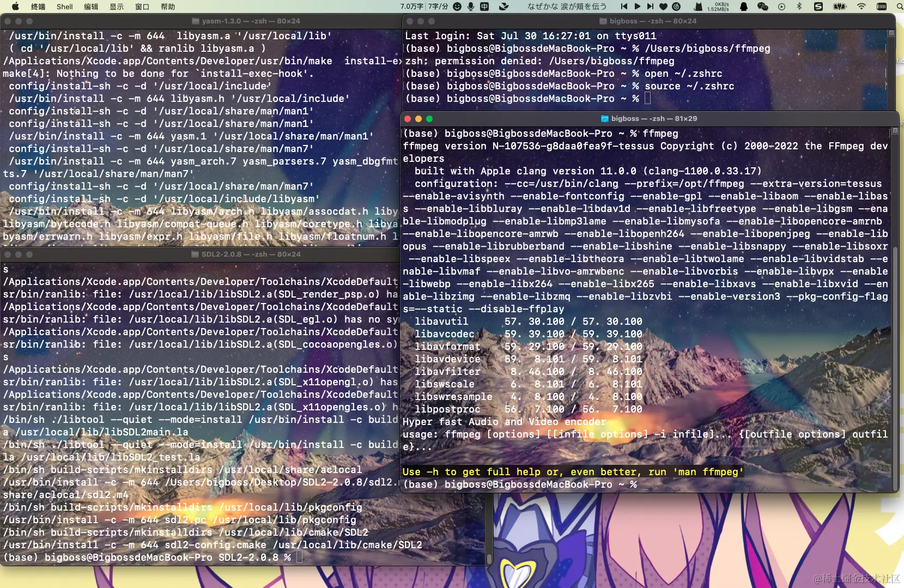Screen dimensions: 904x588
Task: Open the 编辑 menu
Action: click(x=91, y=7)
